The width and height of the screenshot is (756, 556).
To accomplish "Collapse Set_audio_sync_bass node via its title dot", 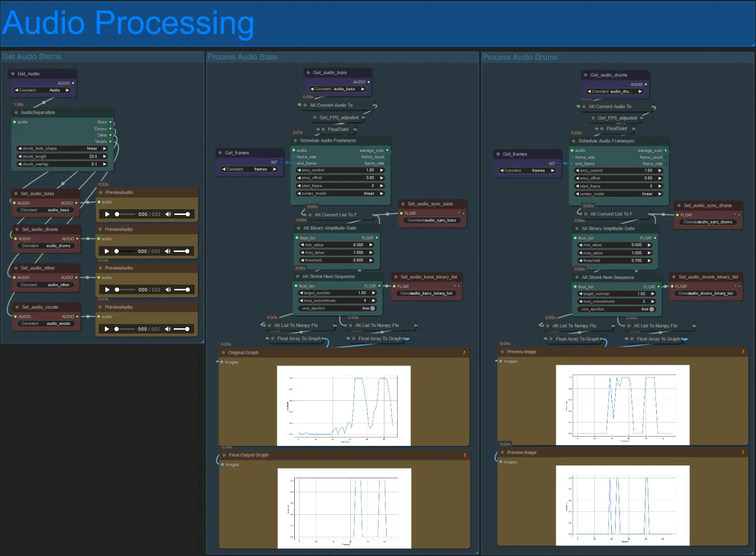I will [403, 204].
